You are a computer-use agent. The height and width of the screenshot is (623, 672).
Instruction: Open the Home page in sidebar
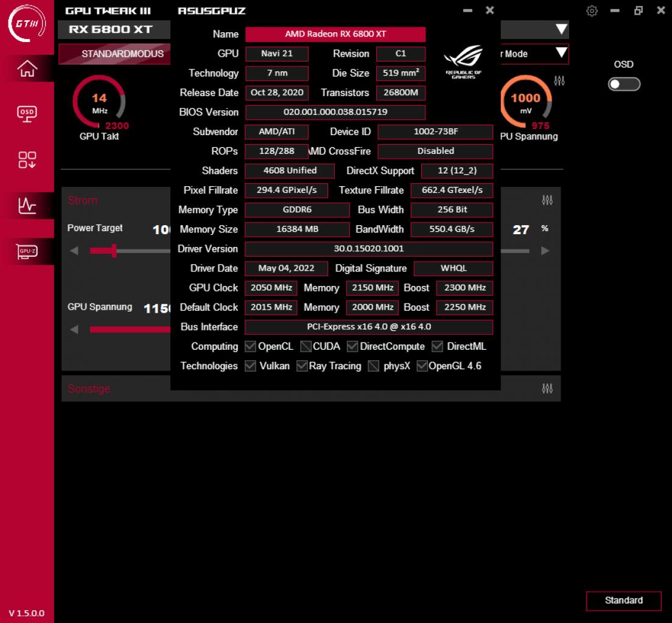[x=27, y=69]
